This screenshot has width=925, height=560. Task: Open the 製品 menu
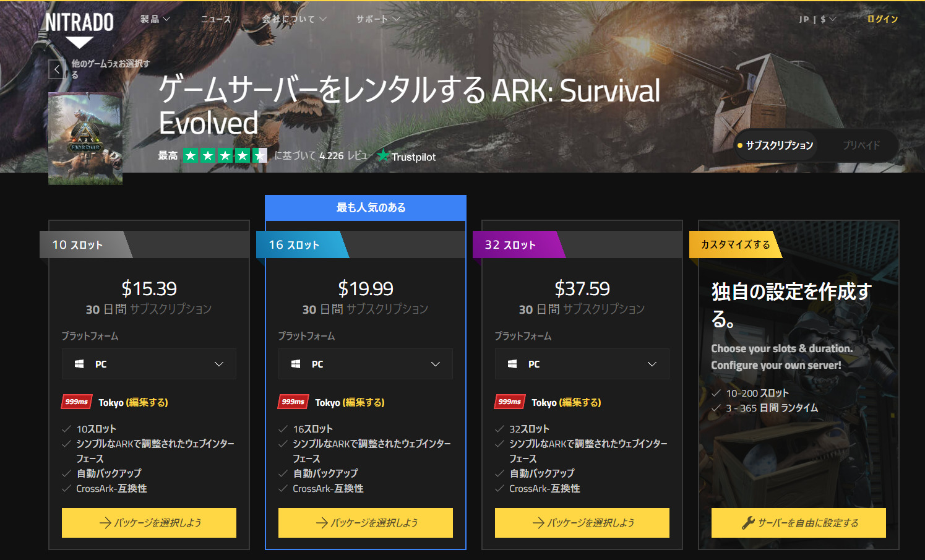tap(155, 19)
